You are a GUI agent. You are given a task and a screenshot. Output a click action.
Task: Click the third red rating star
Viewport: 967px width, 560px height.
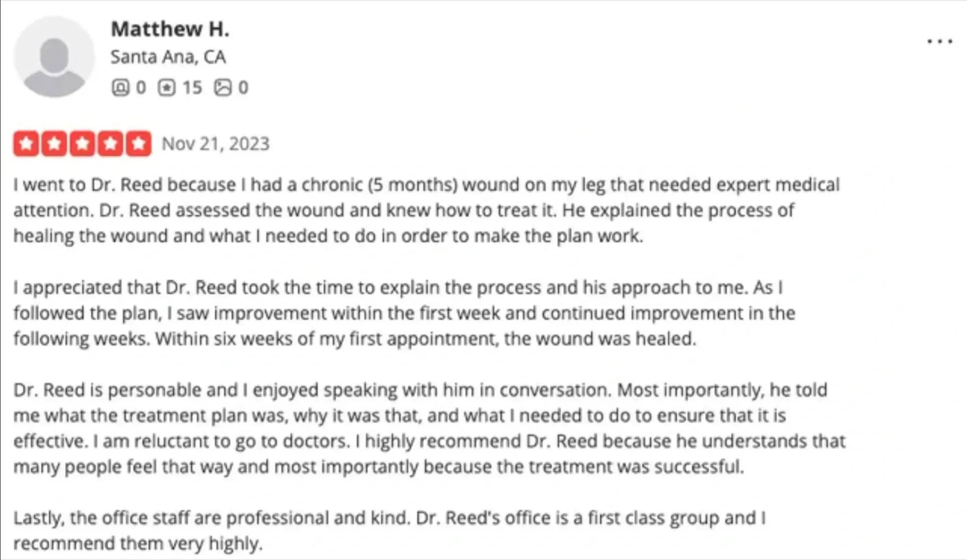(x=82, y=144)
